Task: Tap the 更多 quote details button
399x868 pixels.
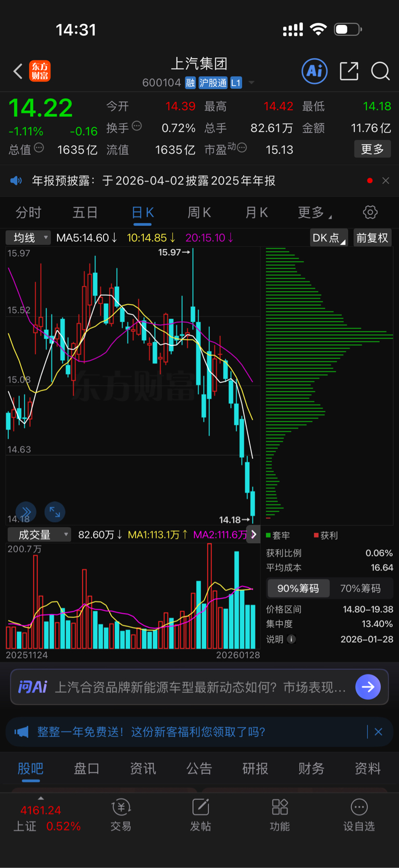Action: click(373, 149)
